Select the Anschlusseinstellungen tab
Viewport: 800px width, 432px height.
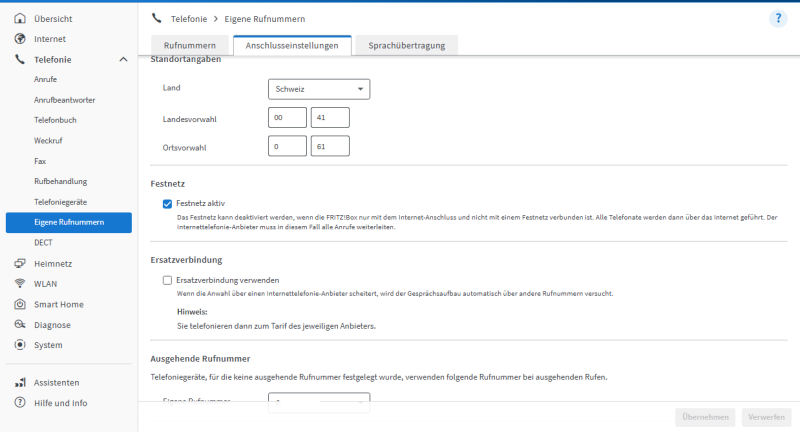point(292,45)
